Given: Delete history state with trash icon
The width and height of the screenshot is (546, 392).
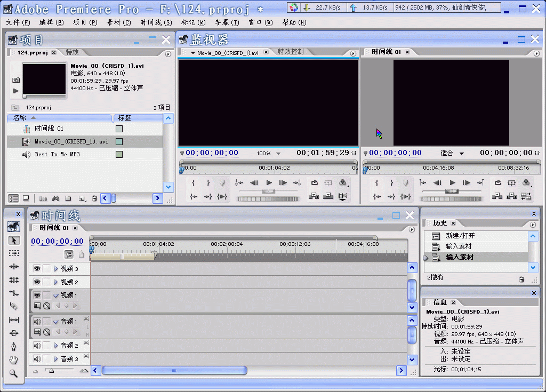Looking at the screenshot, I should tap(521, 279).
